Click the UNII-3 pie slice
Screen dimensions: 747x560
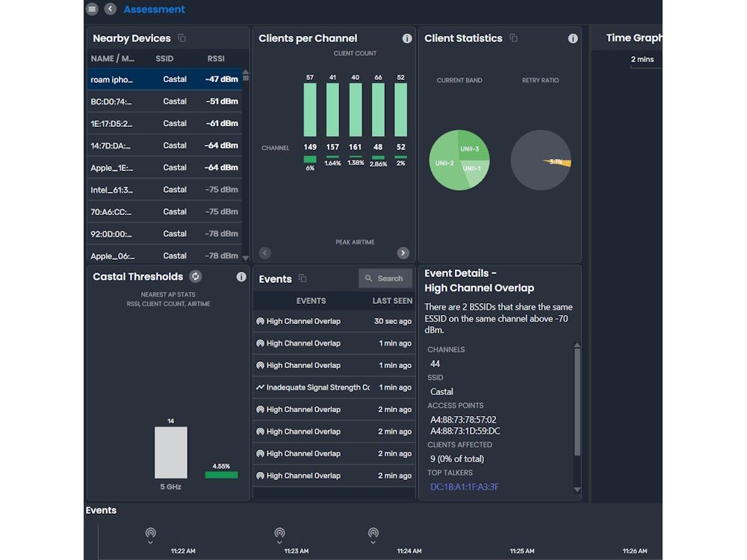[473, 148]
